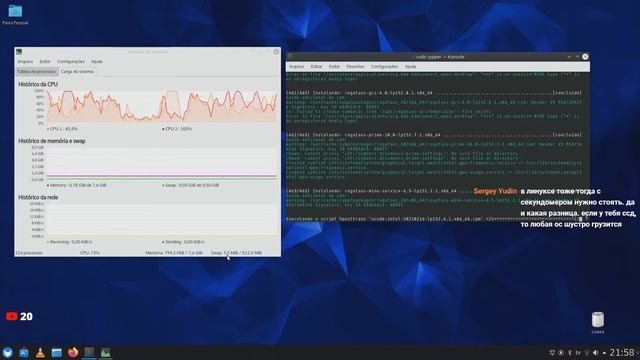Click the Histórico da rede heading
This screenshot has height=360, width=640.
click(38, 198)
